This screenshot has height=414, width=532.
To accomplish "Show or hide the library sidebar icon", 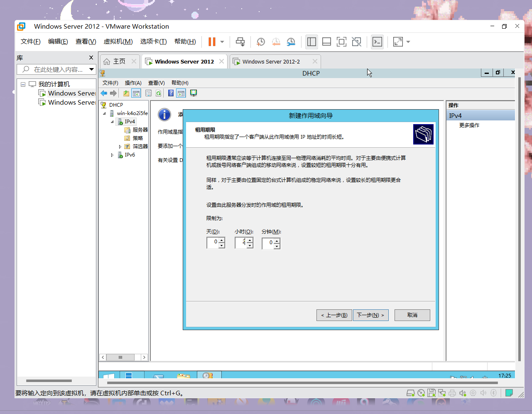I will [x=311, y=42].
